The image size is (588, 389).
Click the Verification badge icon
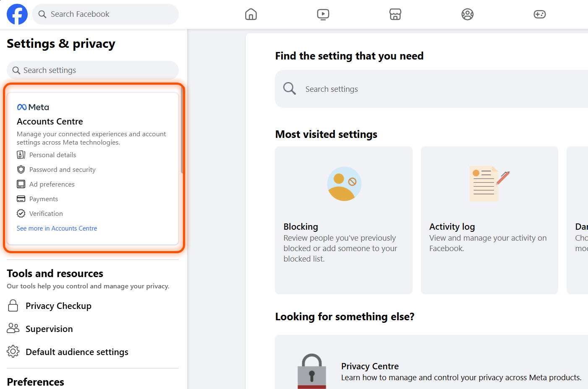(x=21, y=213)
